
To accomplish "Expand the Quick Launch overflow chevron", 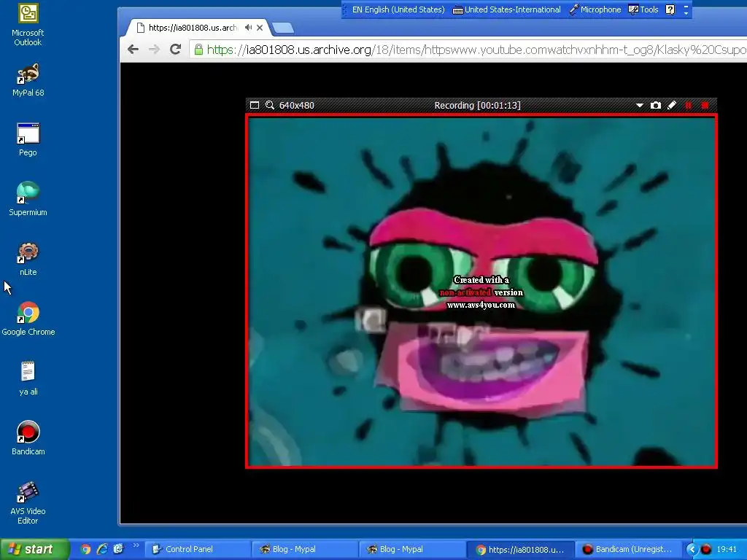I will click(x=136, y=545).
